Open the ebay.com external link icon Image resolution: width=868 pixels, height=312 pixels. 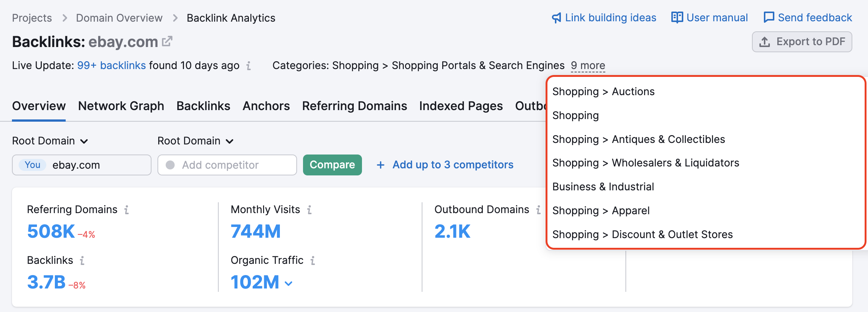tap(167, 41)
